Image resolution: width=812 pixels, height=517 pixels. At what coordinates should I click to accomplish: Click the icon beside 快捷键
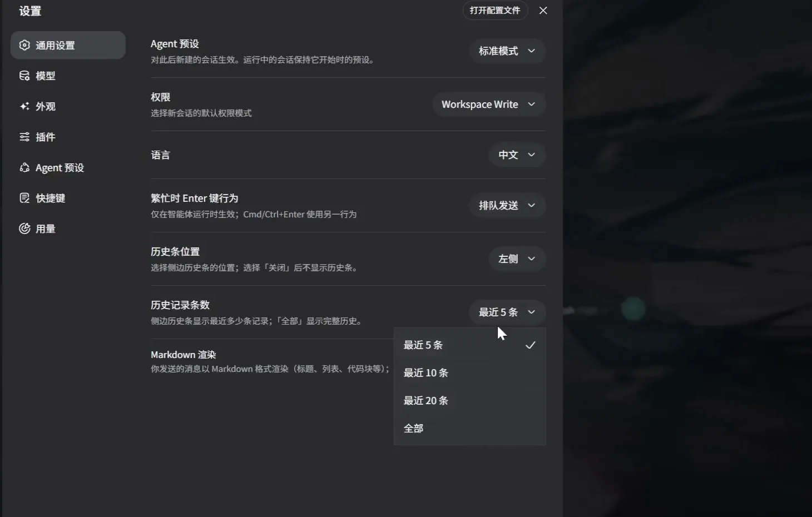(x=24, y=198)
